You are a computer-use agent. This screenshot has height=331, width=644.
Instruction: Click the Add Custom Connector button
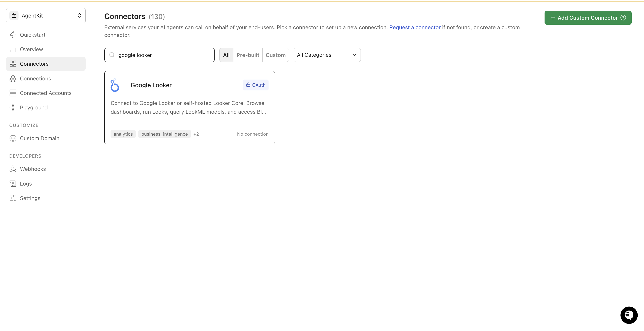point(588,18)
